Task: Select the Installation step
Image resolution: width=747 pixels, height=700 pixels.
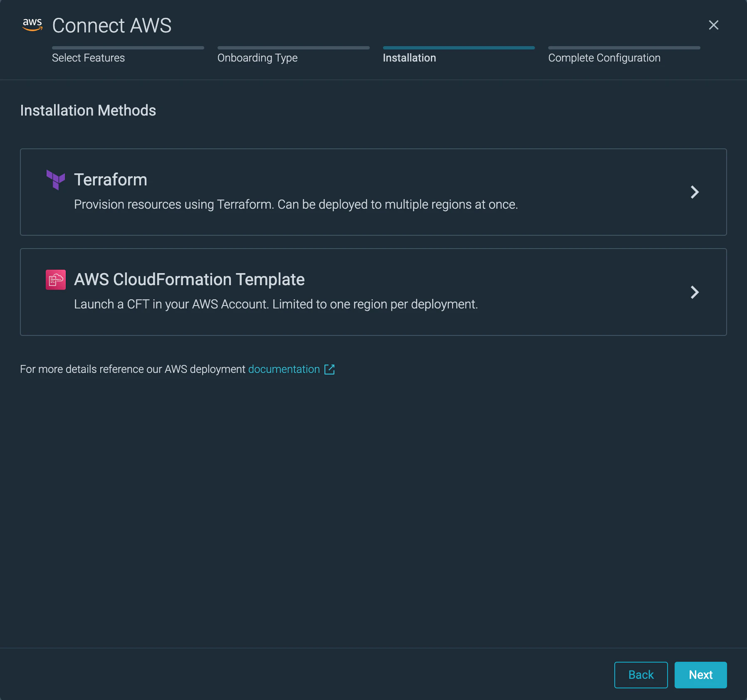Action: tap(409, 58)
